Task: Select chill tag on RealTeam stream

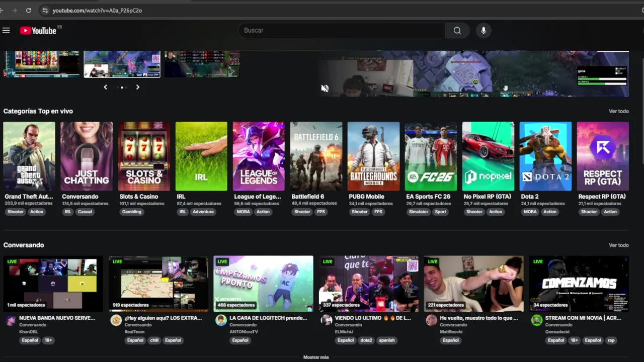Action: (x=154, y=340)
